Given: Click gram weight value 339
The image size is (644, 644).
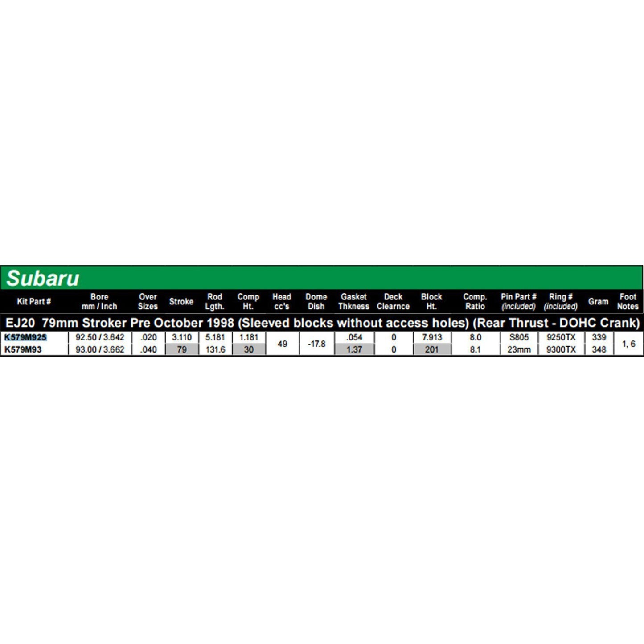Looking at the screenshot, I should (x=599, y=338).
